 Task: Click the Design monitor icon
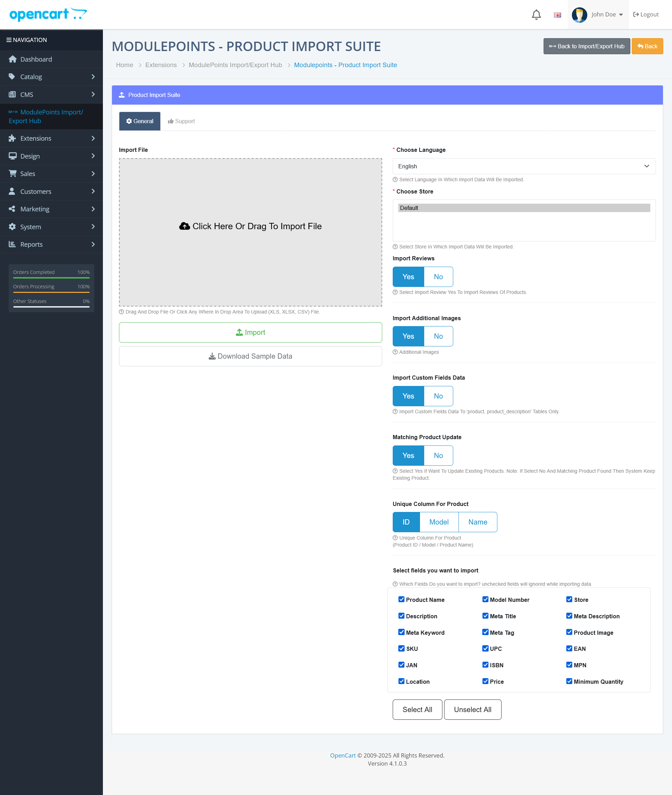pyautogui.click(x=13, y=156)
